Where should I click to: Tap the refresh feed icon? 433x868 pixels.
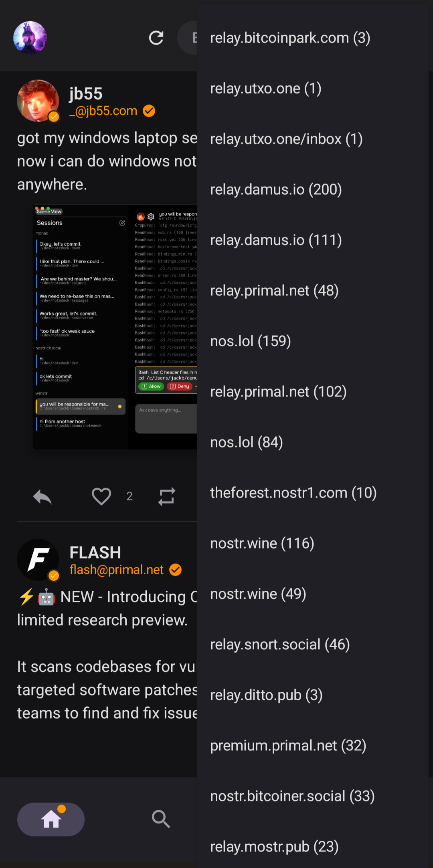tap(156, 38)
